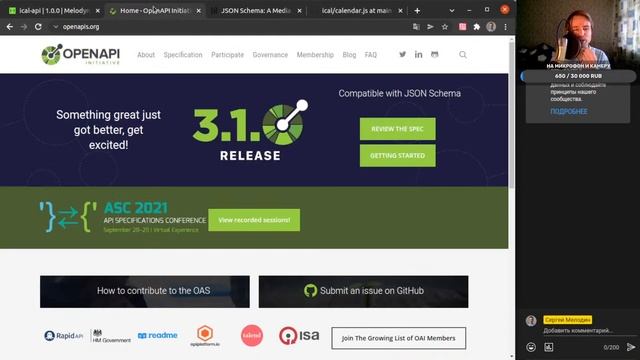Close the ical/calendar.js tab

(x=400, y=11)
